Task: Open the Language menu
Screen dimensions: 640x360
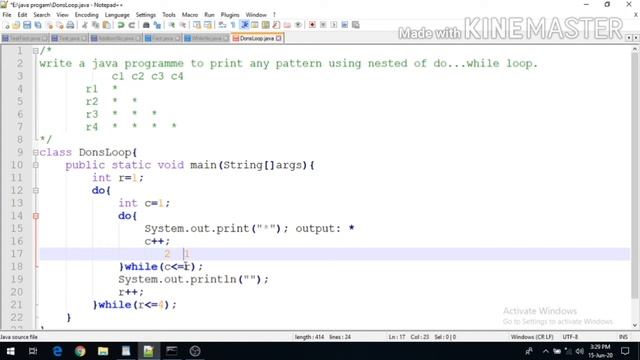Action: tap(117, 15)
